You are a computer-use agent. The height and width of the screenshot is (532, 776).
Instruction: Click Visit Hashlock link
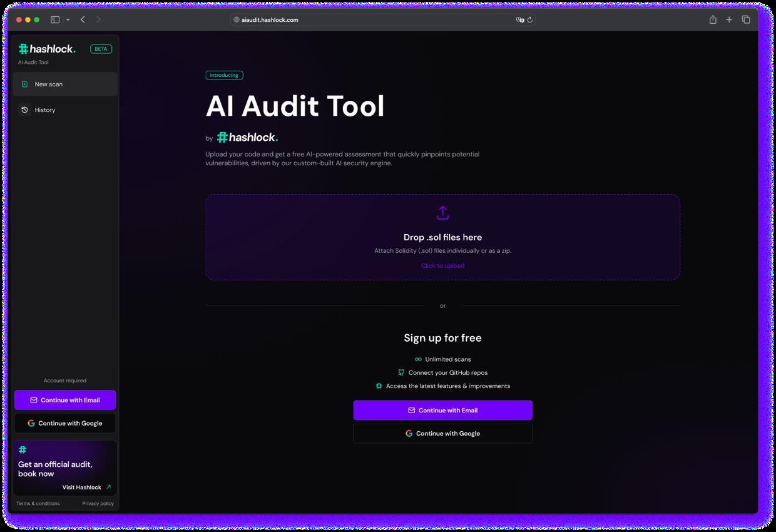[82, 488]
